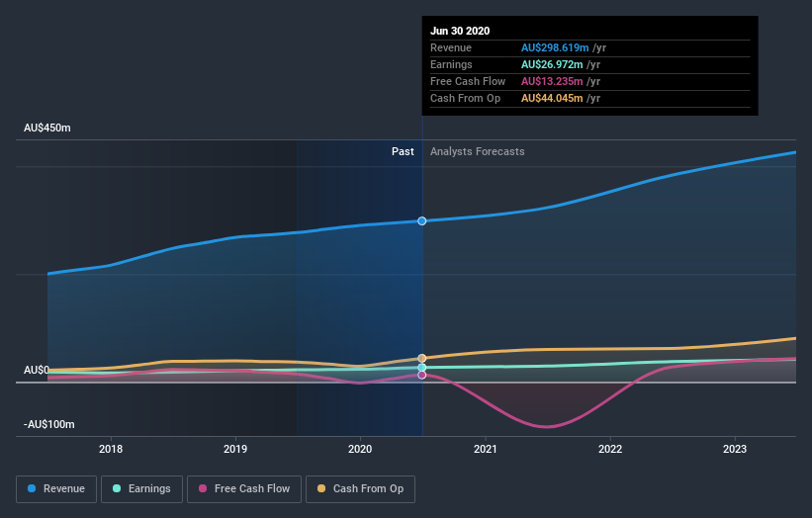
Task: Click the Past section label
Action: [403, 151]
